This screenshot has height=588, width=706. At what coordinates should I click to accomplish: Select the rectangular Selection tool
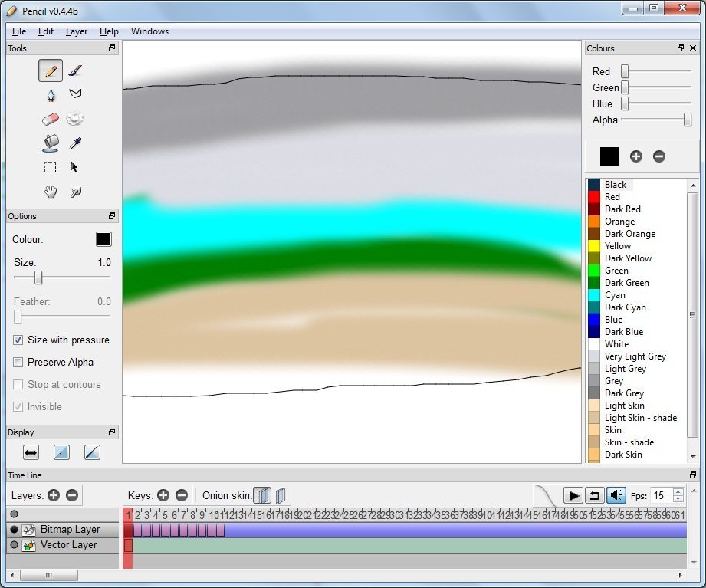51,167
